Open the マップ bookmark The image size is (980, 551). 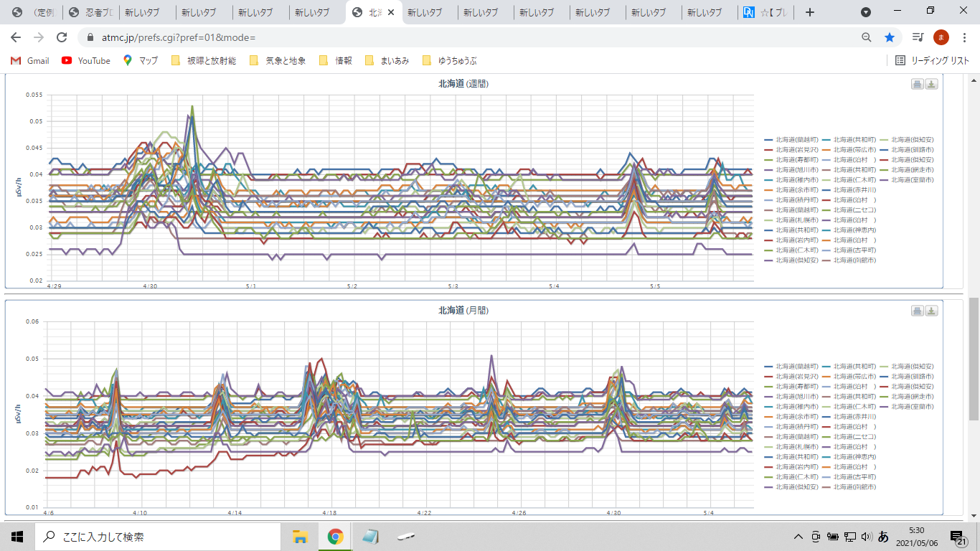141,61
